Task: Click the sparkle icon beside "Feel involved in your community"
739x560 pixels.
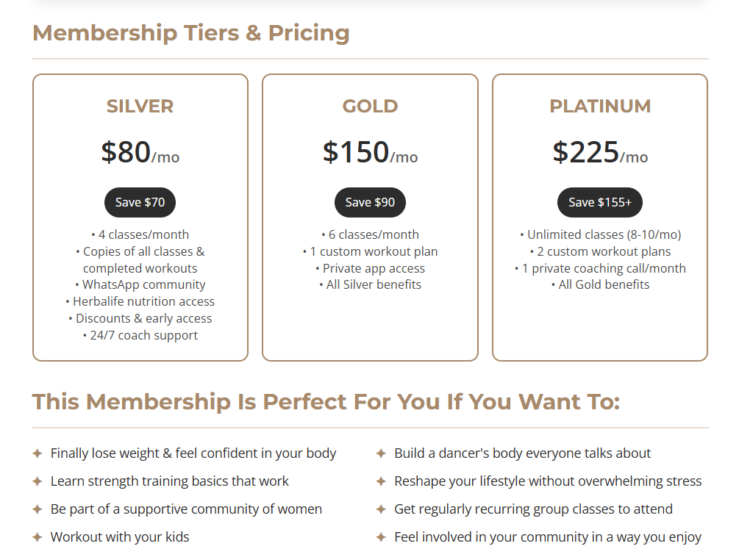Action: coord(381,537)
